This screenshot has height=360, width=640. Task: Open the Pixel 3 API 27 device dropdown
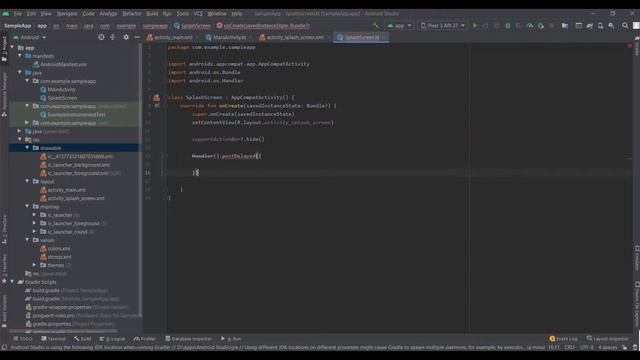coord(442,26)
